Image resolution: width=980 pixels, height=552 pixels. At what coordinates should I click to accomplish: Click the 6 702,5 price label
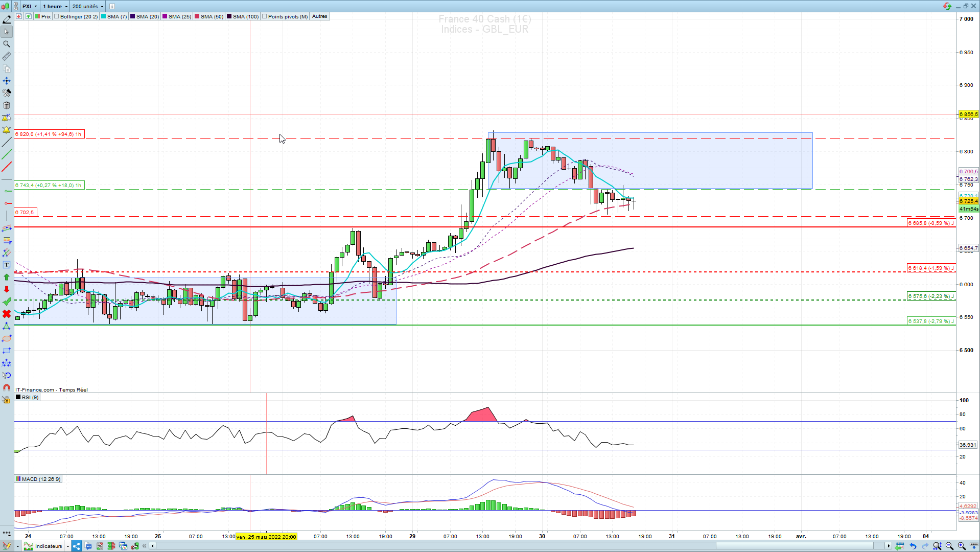click(x=25, y=212)
